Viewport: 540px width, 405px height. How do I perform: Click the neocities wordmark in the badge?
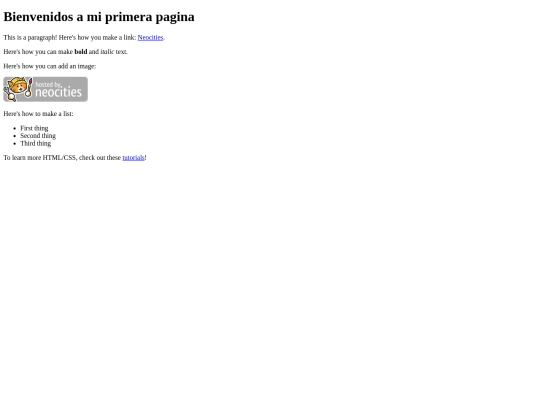pos(59,92)
